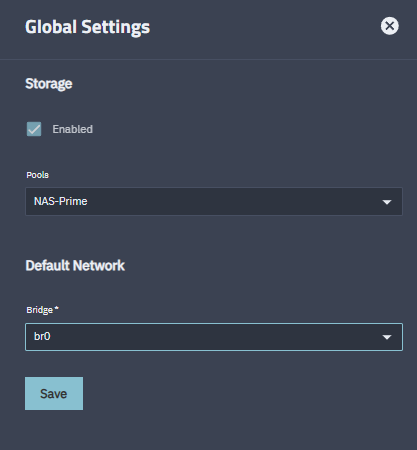Click the checkmark inside the Enabled box

coord(34,129)
